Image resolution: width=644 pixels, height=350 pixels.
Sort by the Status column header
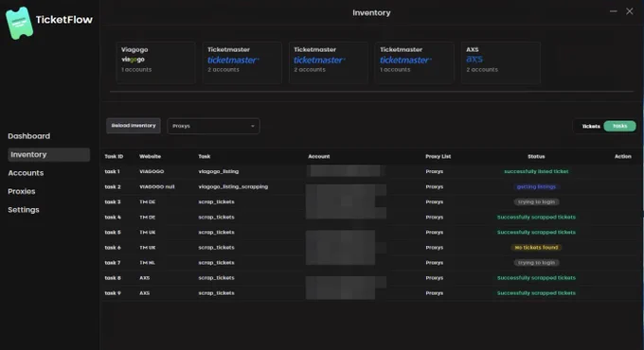[x=536, y=156]
